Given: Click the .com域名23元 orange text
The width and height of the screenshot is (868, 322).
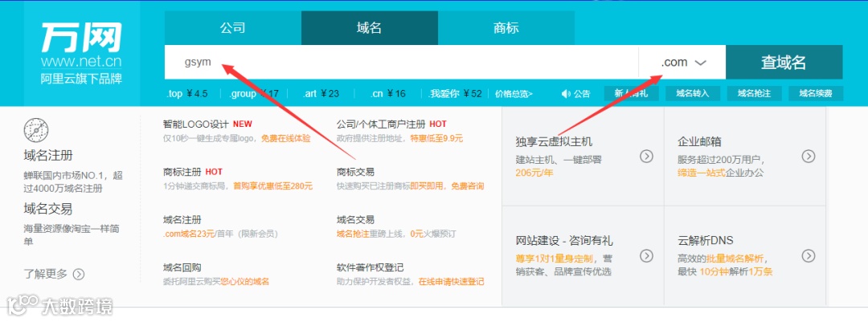Looking at the screenshot, I should (x=189, y=234).
